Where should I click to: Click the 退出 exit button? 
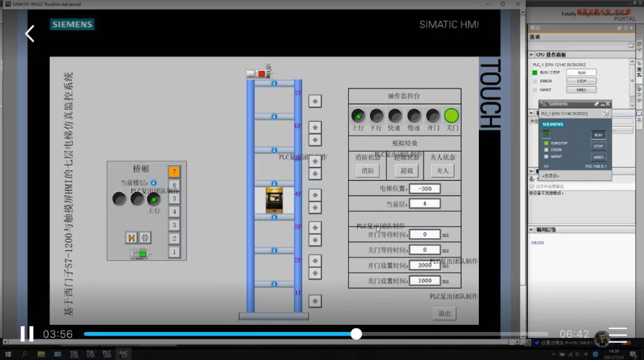444,313
